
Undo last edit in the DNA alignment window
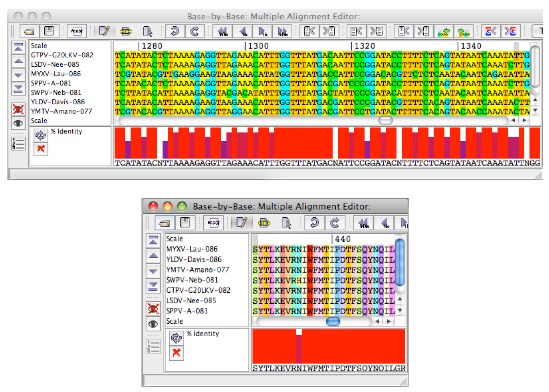pyautogui.click(x=175, y=31)
